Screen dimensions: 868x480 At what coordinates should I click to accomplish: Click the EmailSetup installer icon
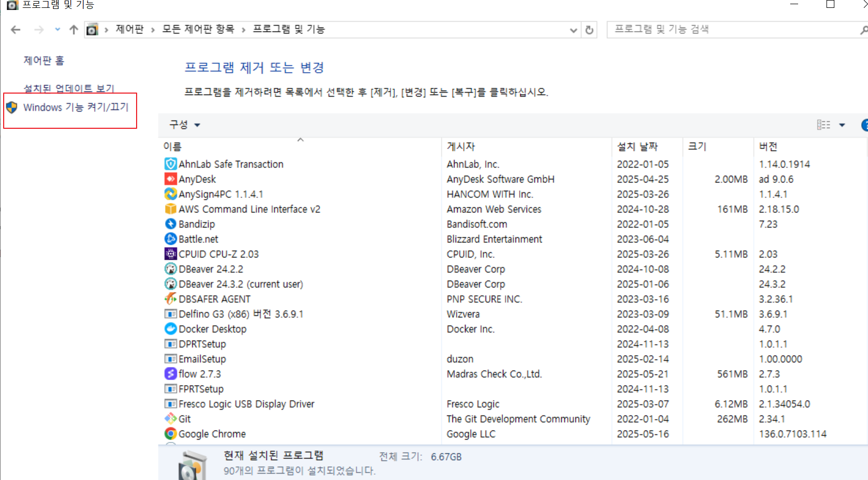(170, 359)
